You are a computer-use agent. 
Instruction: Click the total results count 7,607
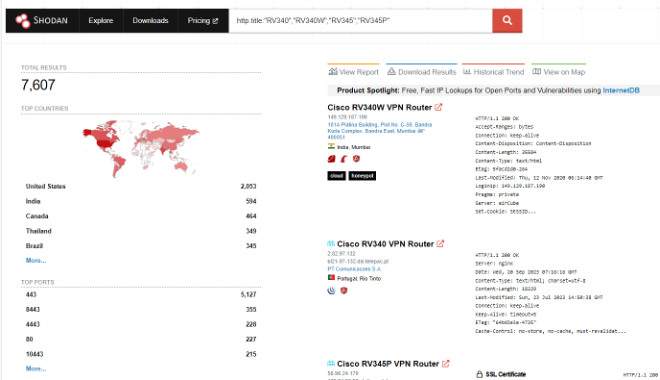[38, 85]
